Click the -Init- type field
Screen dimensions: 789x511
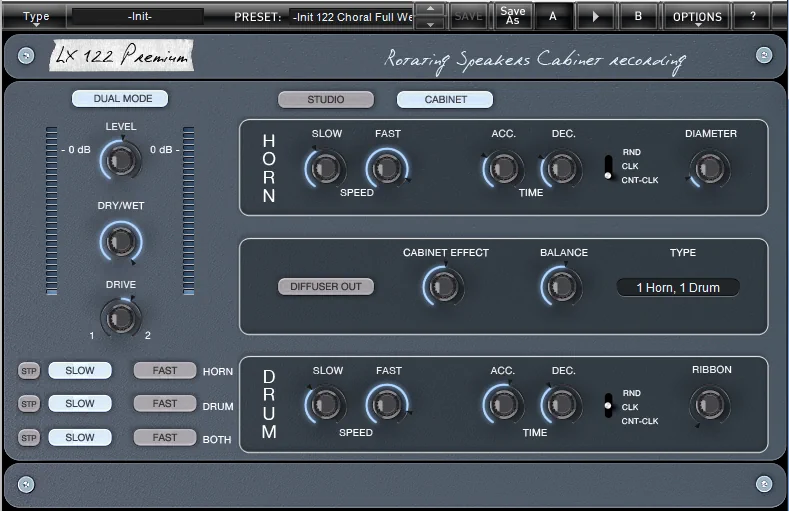coord(139,17)
